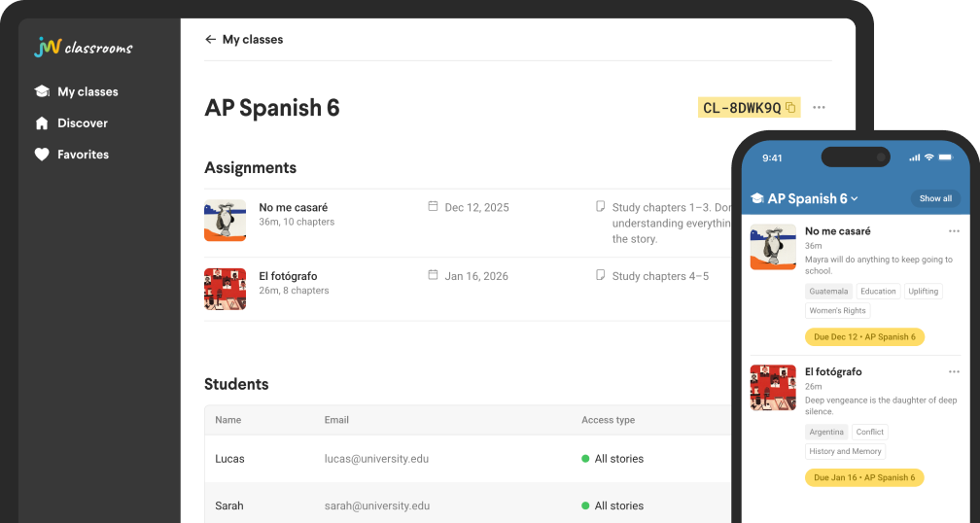Click the back arrow beside My classes
This screenshot has height=523, width=980.
(210, 40)
